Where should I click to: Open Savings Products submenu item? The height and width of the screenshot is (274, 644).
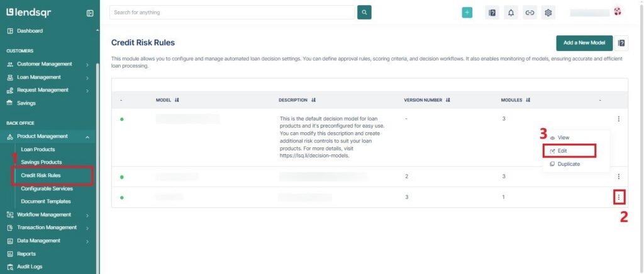coord(41,162)
